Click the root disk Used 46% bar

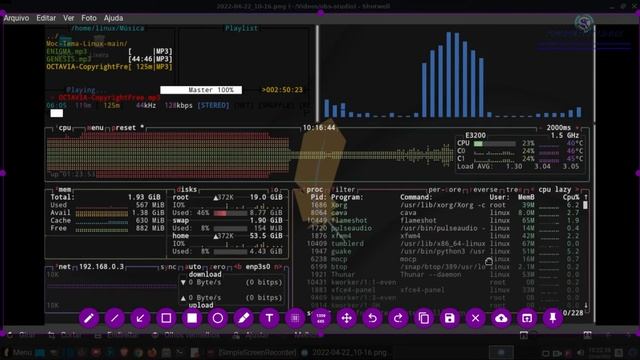pyautogui.click(x=230, y=213)
